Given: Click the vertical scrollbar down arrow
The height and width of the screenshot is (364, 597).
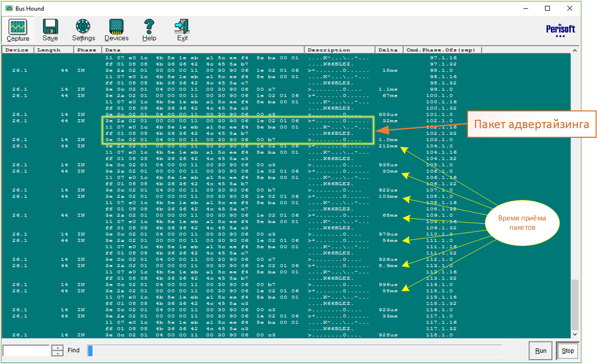Looking at the screenshot, I should (574, 334).
